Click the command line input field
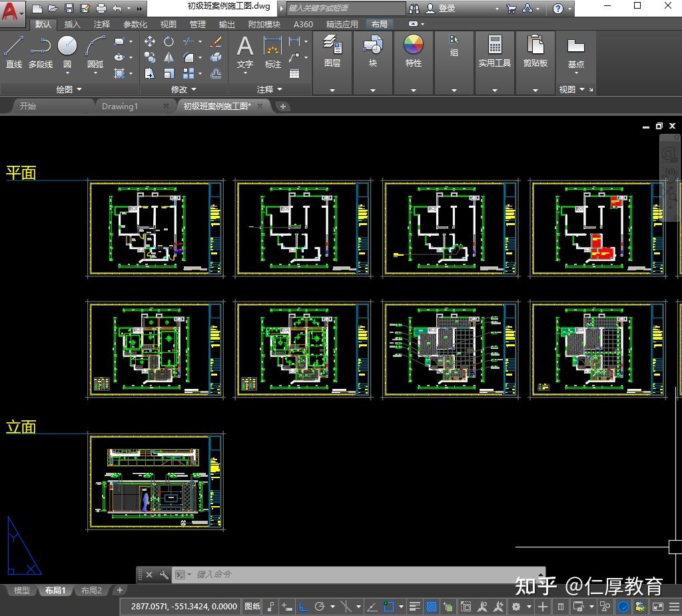The image size is (682, 616). click(x=366, y=574)
